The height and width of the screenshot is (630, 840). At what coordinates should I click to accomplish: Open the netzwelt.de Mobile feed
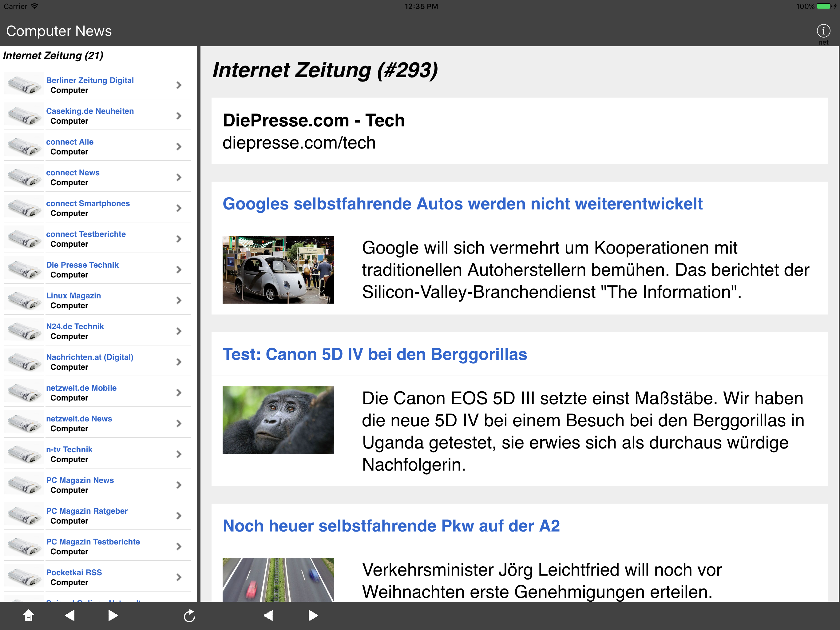coord(81,388)
